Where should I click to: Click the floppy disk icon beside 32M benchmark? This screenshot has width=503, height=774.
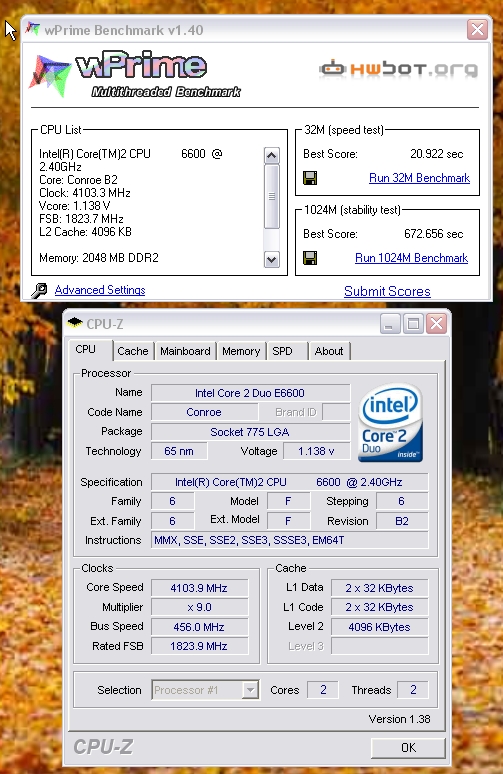point(310,178)
